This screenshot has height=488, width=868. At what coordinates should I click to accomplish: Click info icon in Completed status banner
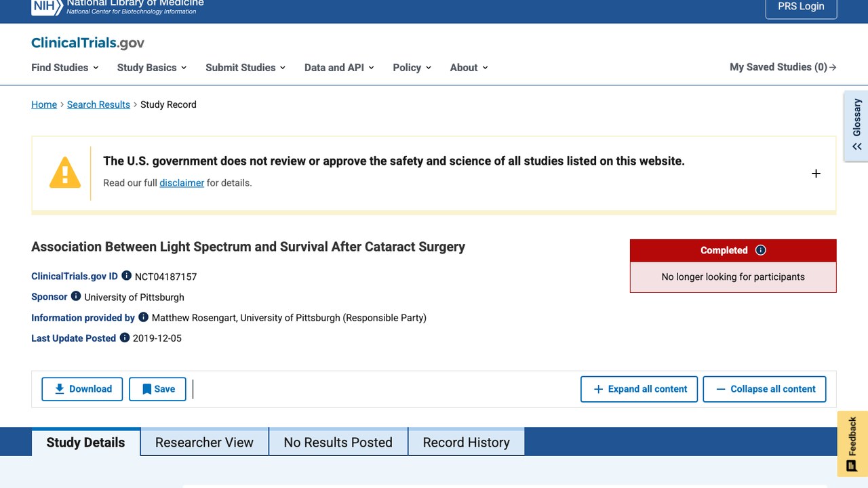coord(761,250)
